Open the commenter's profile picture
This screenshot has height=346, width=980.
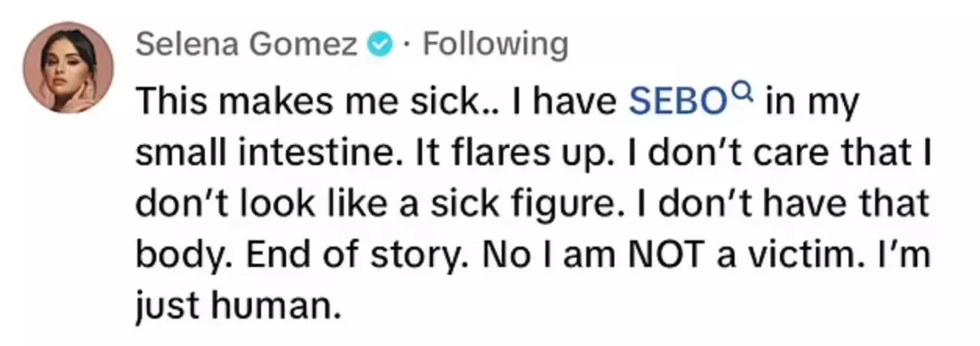(68, 67)
